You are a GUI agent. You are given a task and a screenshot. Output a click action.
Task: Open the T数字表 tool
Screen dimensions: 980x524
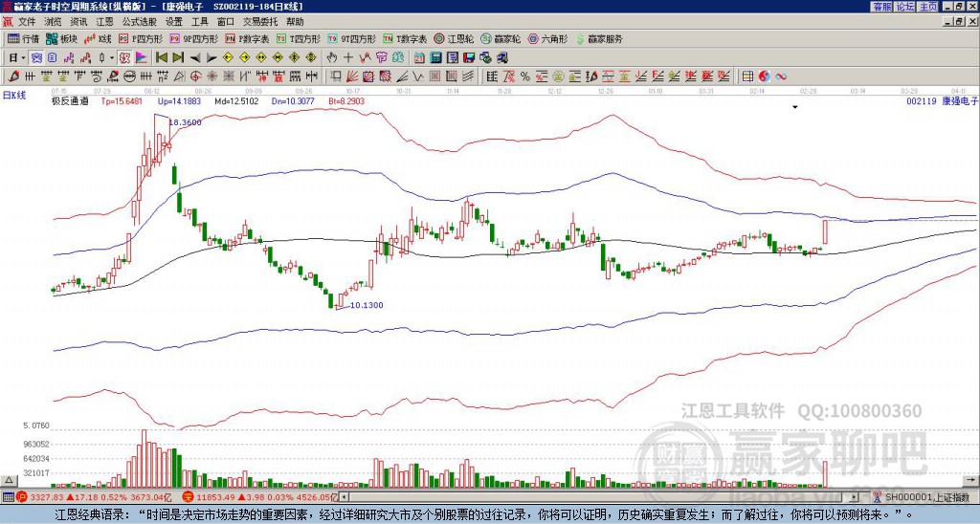pos(405,38)
